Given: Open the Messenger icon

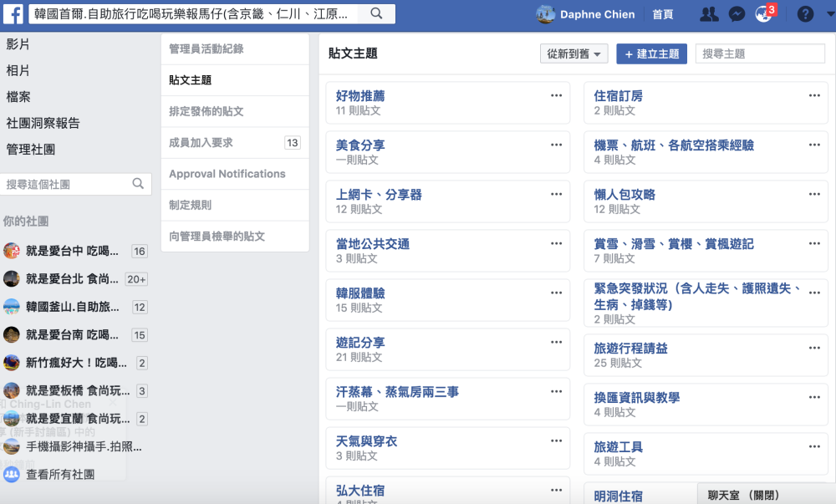Looking at the screenshot, I should (737, 14).
